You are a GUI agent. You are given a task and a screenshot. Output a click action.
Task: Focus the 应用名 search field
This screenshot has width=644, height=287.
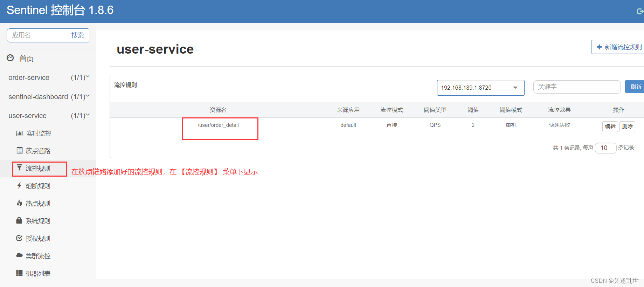pyautogui.click(x=36, y=35)
